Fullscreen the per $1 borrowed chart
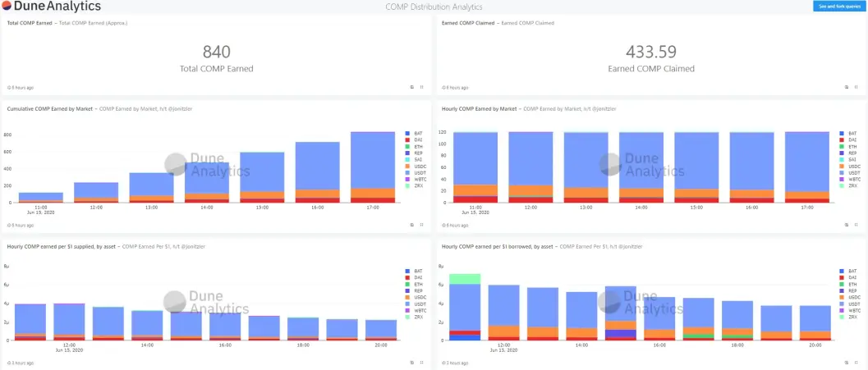Viewport: 868px width, 370px height. click(x=857, y=363)
